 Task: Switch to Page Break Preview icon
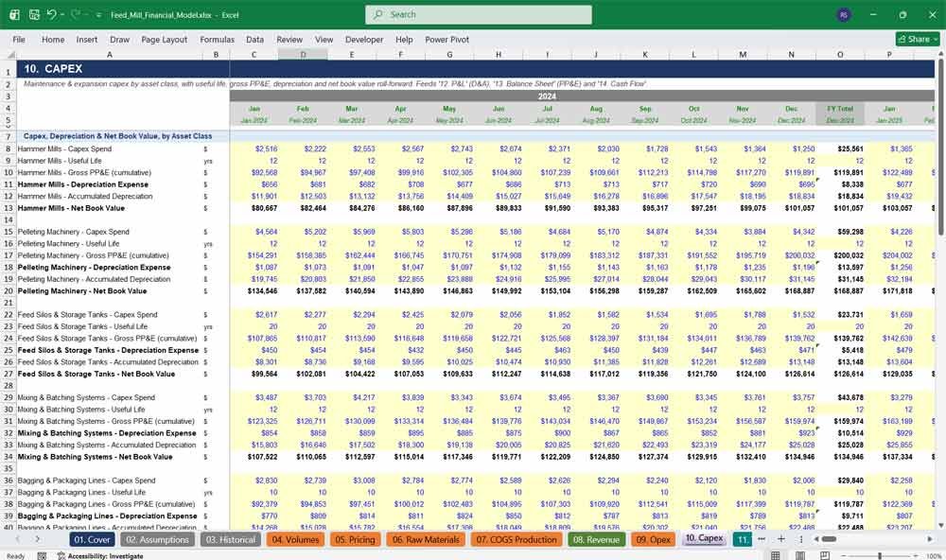(825, 555)
